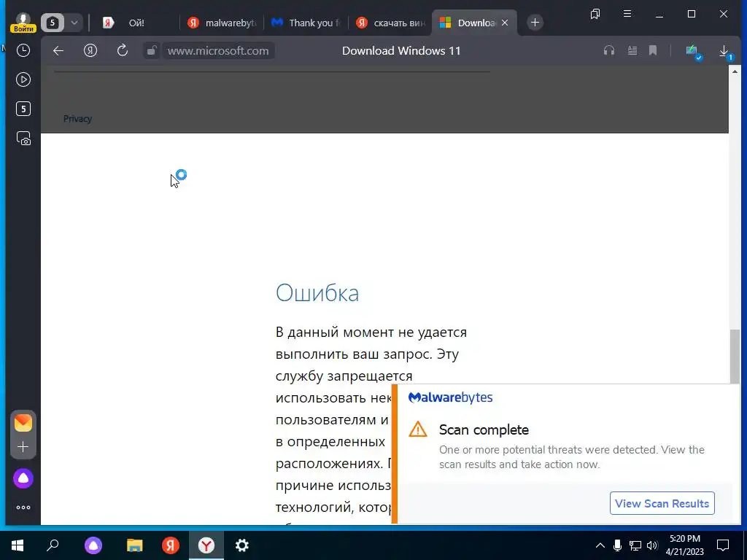Open history clock icon in sidebar
The height and width of the screenshot is (560, 747).
click(x=23, y=50)
